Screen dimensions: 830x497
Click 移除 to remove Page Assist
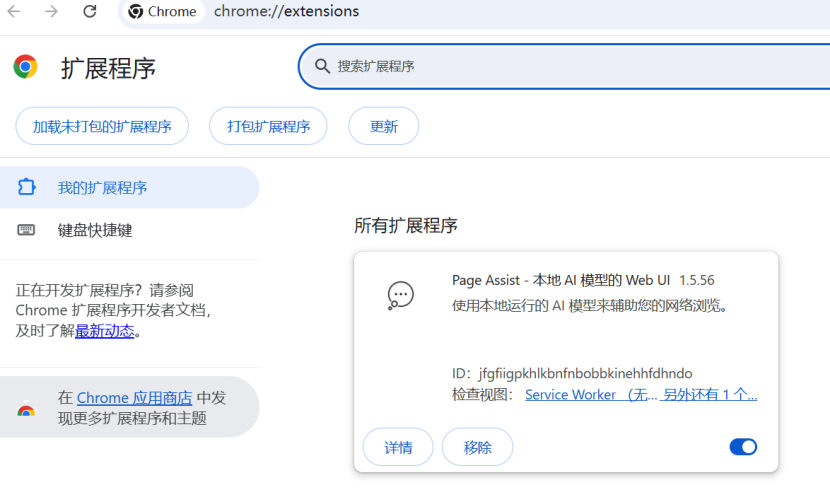(477, 447)
